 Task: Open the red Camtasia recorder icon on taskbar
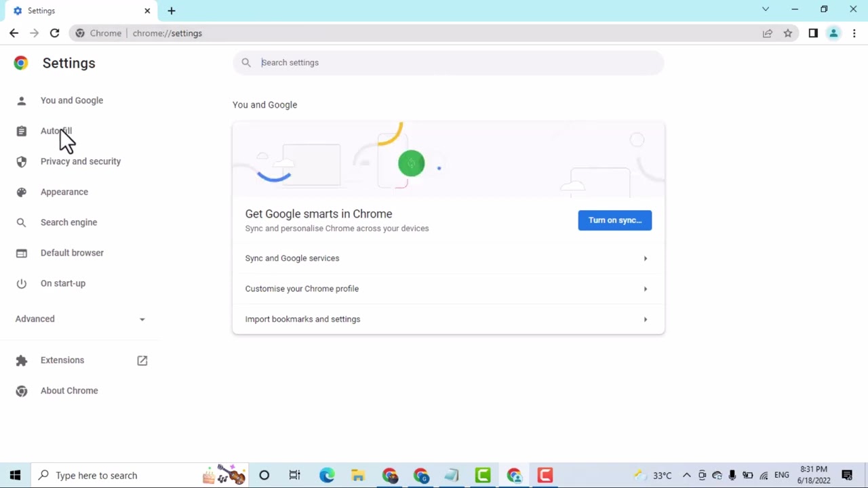click(x=545, y=475)
